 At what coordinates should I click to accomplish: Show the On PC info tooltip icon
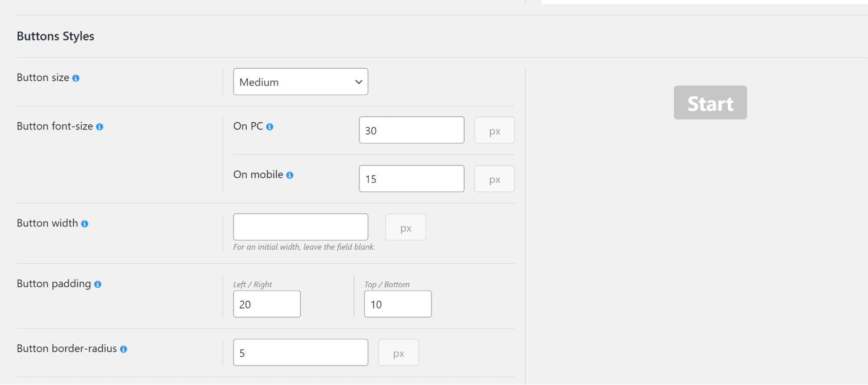click(x=270, y=127)
